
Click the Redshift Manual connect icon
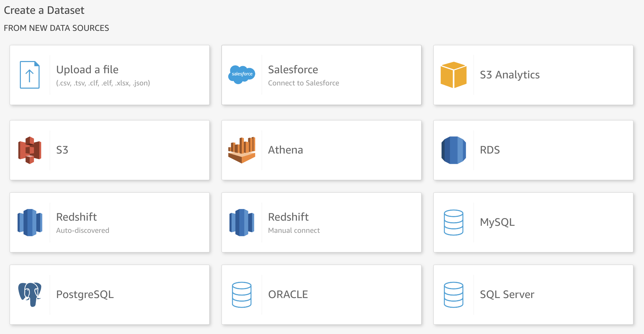point(242,222)
